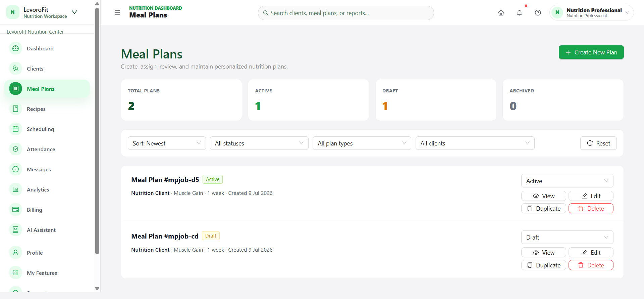Click the Total Plans stat card

pyautogui.click(x=181, y=100)
